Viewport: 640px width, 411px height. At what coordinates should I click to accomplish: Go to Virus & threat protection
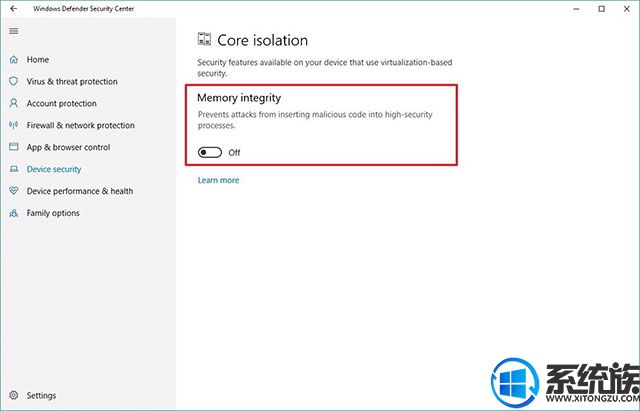(72, 81)
